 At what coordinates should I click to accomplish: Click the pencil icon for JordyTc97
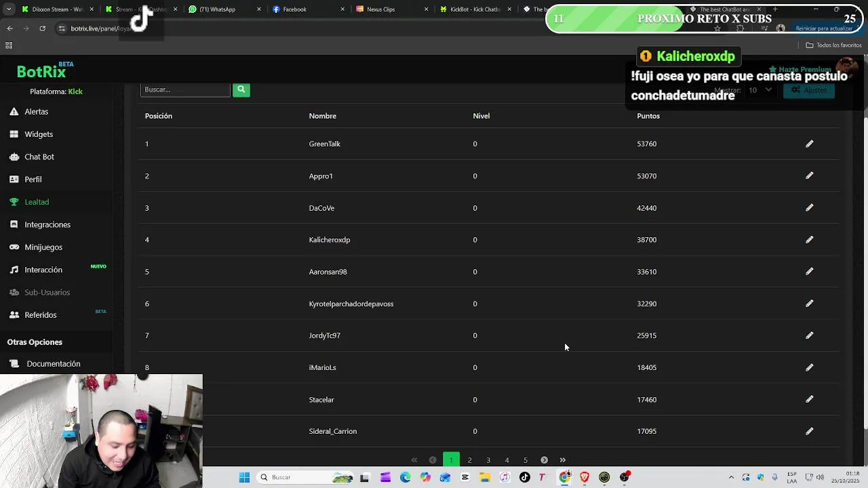[809, 335]
